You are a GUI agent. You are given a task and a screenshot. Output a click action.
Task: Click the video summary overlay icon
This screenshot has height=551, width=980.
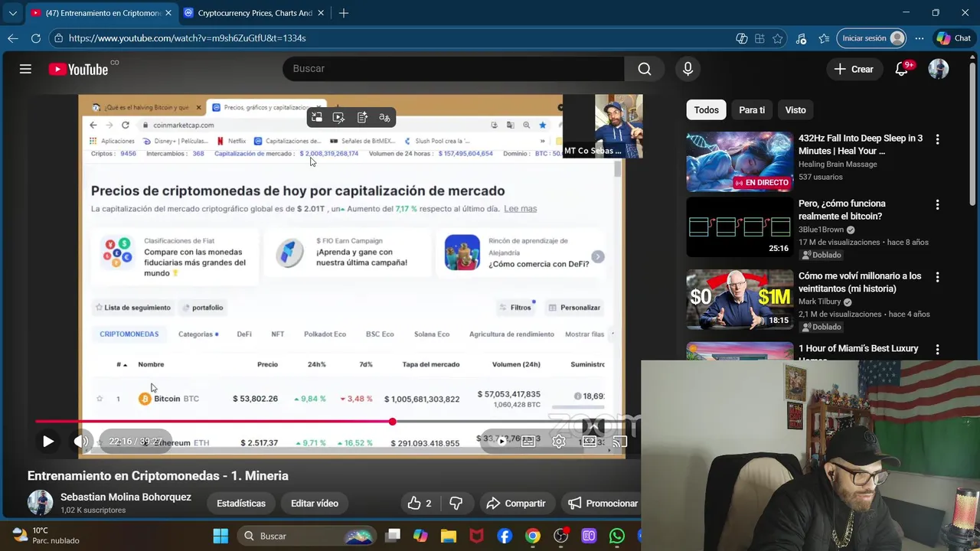[x=362, y=117]
